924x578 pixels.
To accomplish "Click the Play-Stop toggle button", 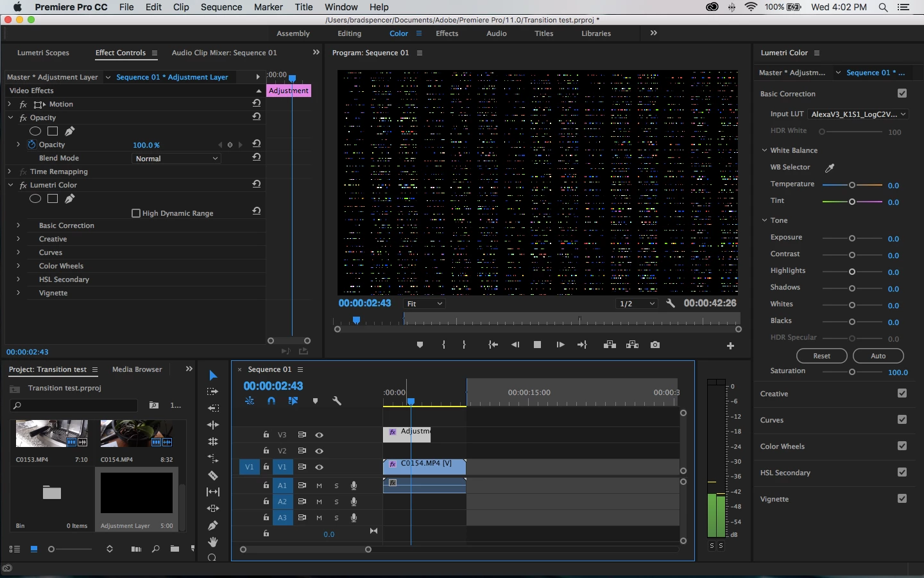I will click(537, 345).
